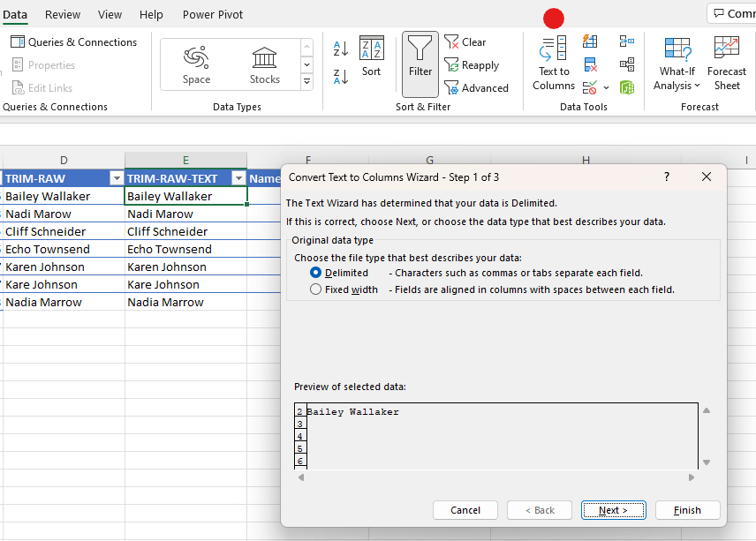The image size is (756, 541).
Task: Sort Z to A descending
Action: [341, 77]
